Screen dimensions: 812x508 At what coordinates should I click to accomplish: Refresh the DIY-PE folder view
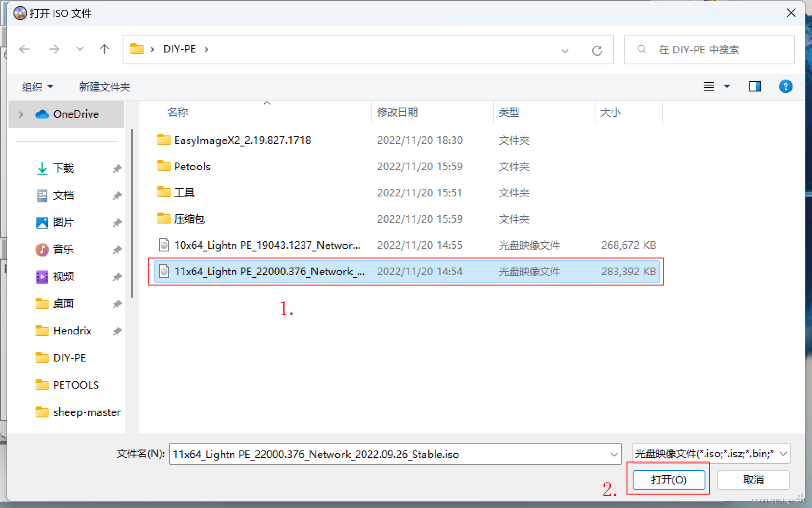(597, 50)
